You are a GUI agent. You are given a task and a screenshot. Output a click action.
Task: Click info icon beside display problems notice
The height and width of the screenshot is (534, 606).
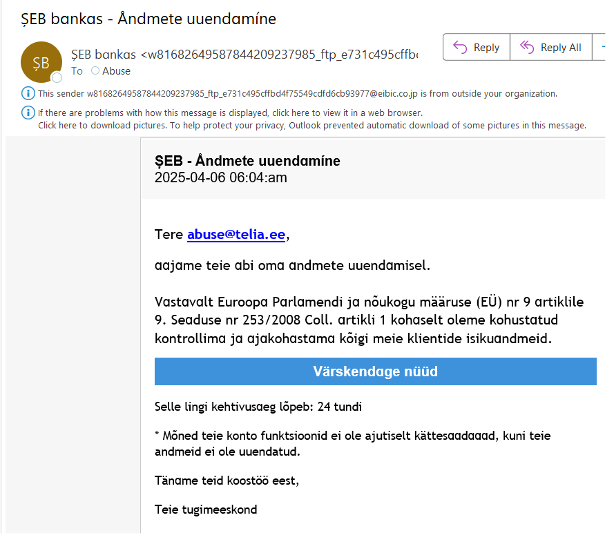tap(27, 113)
